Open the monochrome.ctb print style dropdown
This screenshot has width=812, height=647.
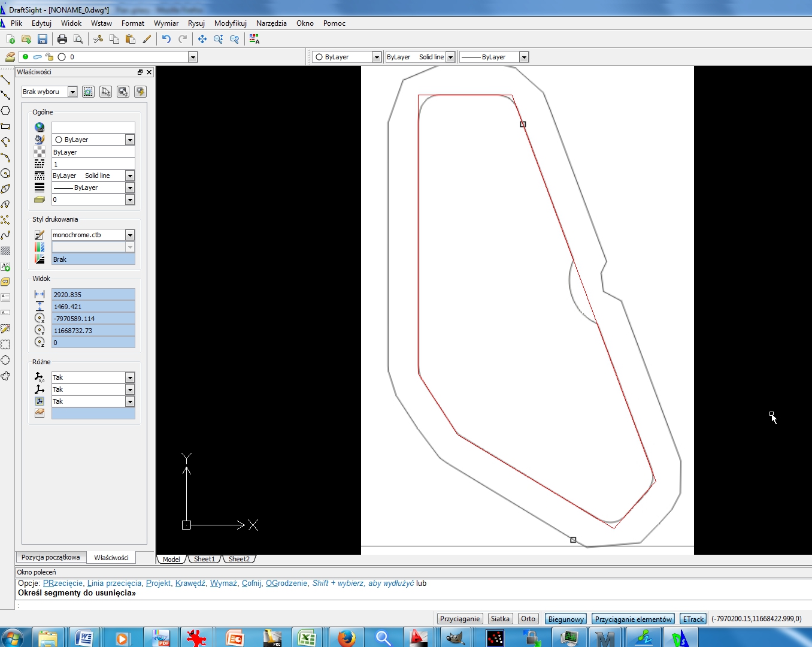click(x=130, y=235)
